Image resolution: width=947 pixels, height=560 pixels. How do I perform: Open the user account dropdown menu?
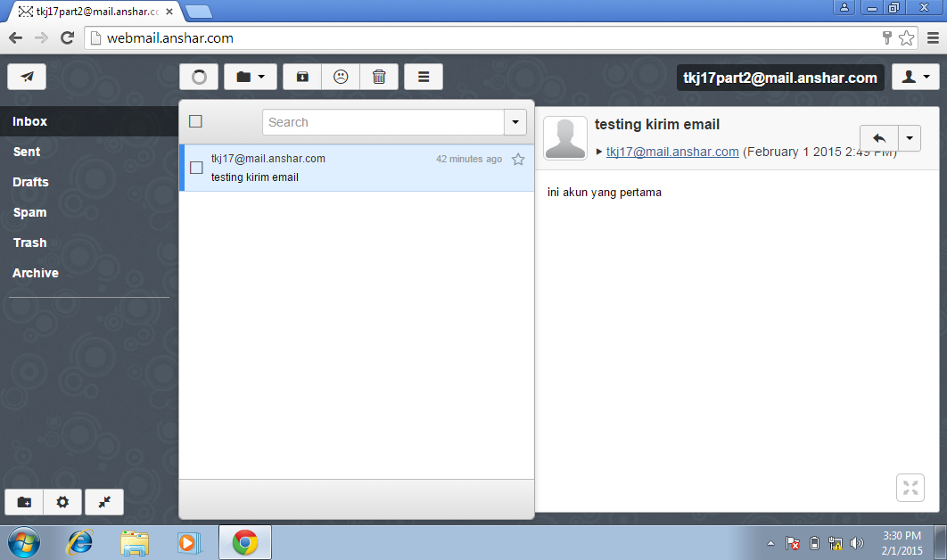[916, 77]
